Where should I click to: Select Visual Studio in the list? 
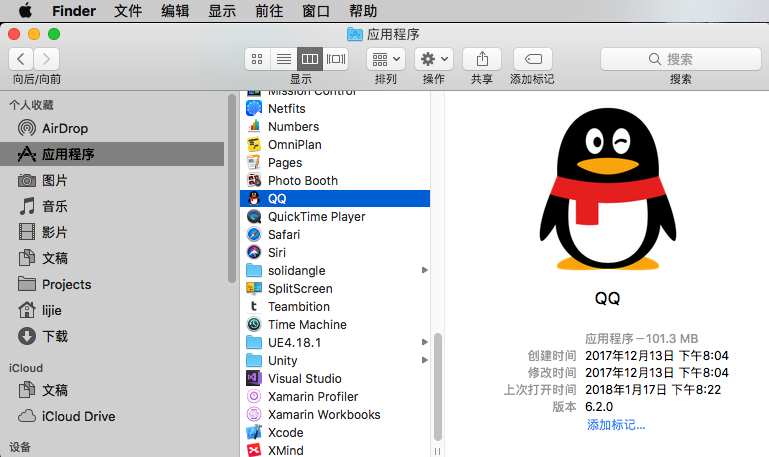(x=335, y=379)
